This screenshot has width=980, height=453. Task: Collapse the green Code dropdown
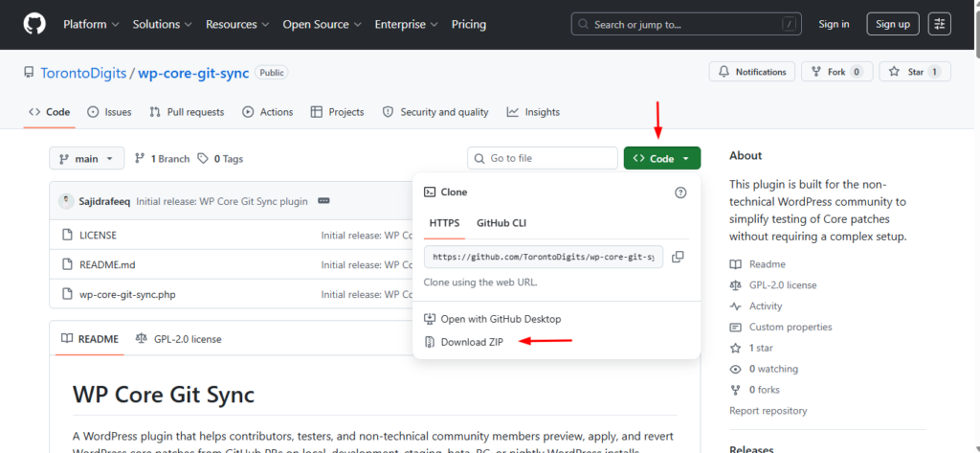661,159
